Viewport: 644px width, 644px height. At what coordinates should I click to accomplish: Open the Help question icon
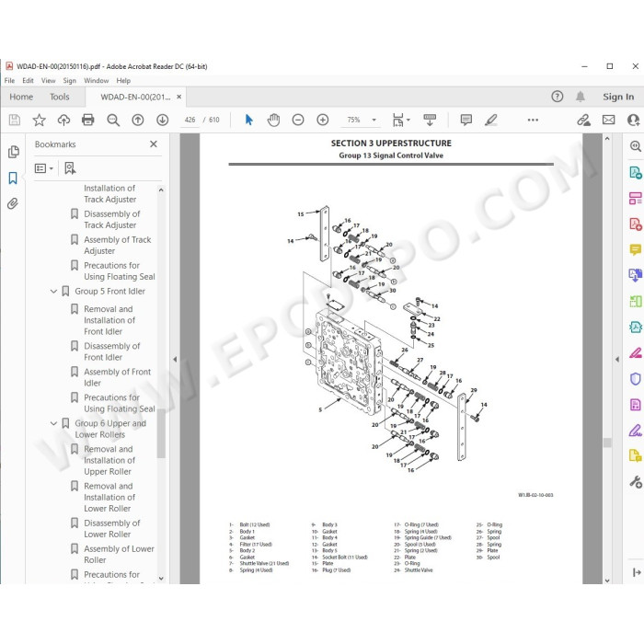point(557,97)
